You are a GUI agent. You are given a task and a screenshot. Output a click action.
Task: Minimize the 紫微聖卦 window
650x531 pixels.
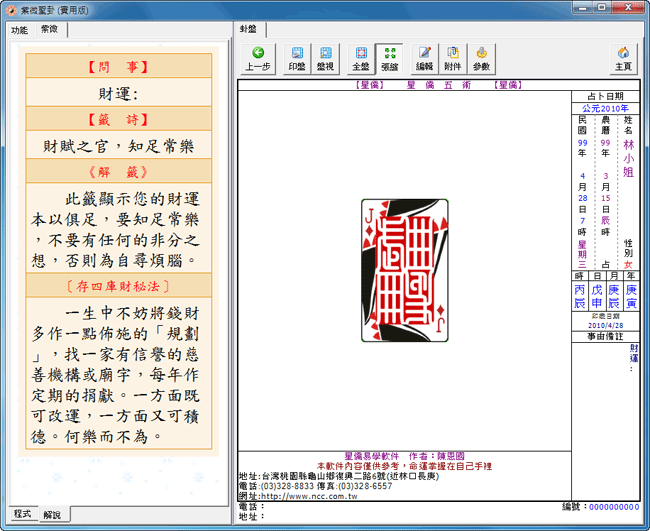click(x=583, y=7)
